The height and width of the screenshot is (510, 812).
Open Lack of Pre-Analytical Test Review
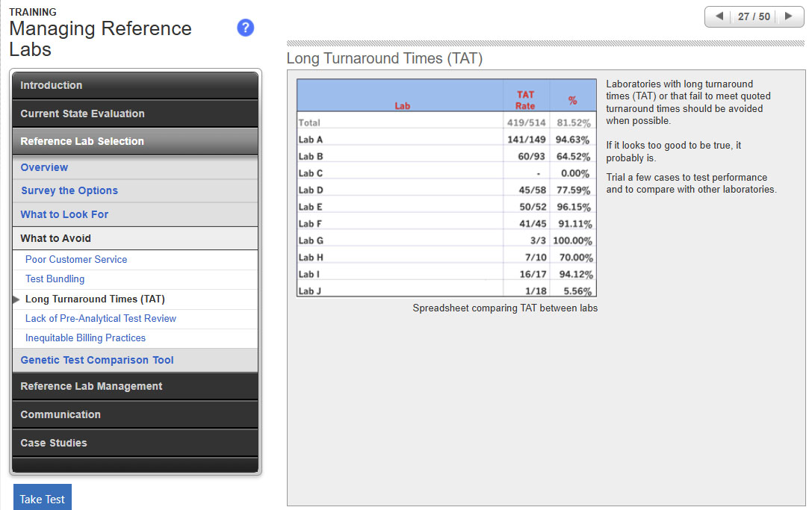101,318
